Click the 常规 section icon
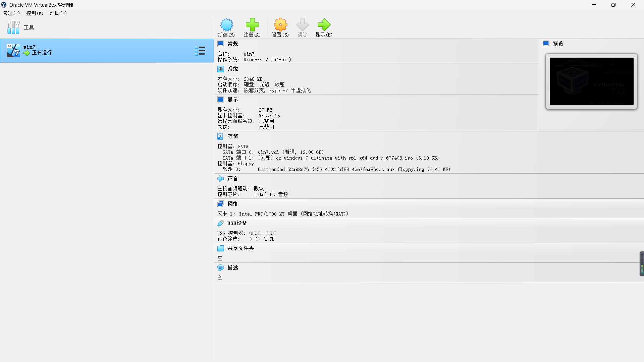 (x=221, y=44)
